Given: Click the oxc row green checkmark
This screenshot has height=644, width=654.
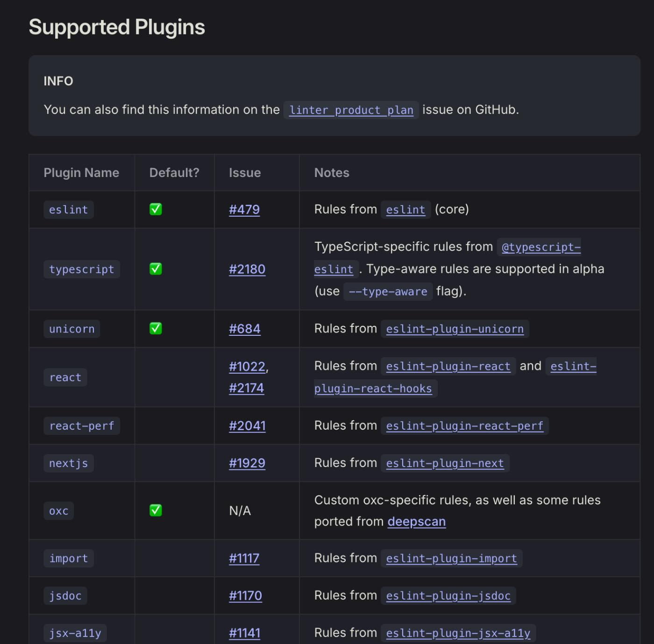Looking at the screenshot, I should coord(156,510).
